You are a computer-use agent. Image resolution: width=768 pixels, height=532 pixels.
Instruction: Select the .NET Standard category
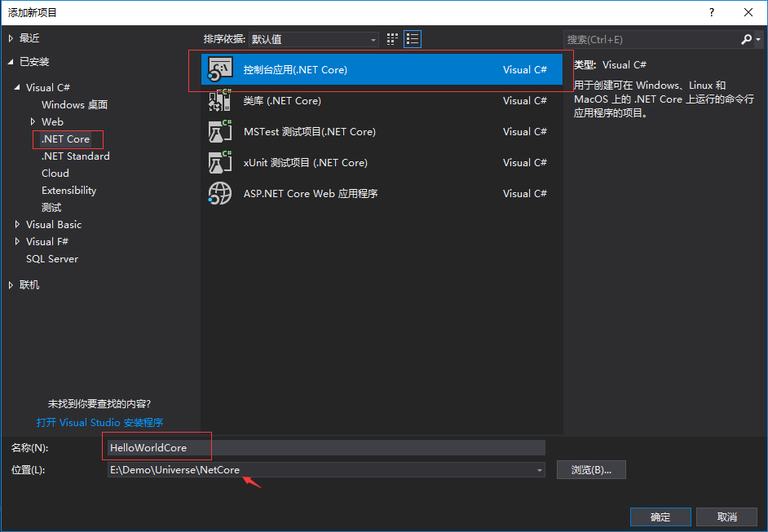click(x=76, y=156)
